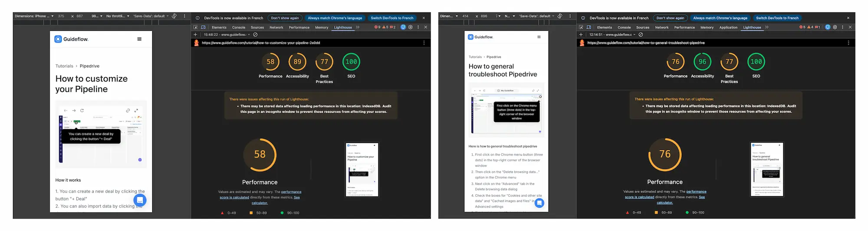Open 12:14:51 report selector dropdown
Viewport: 868px width, 231px height.
tap(612, 34)
